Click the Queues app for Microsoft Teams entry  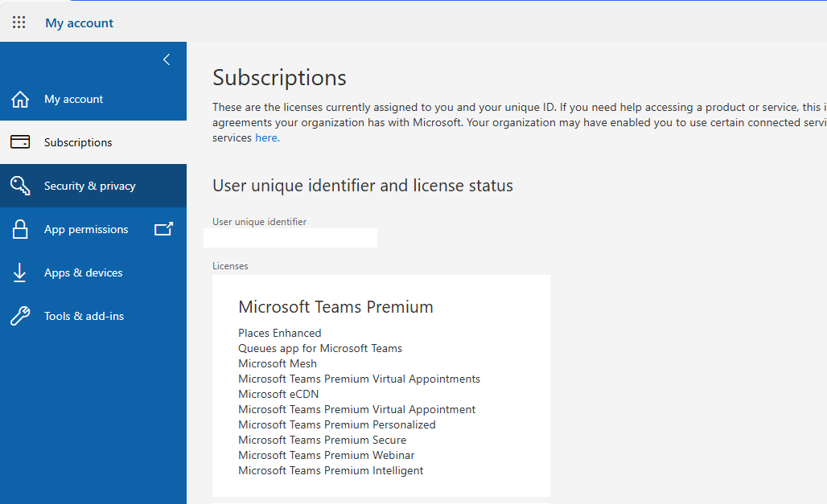point(320,349)
